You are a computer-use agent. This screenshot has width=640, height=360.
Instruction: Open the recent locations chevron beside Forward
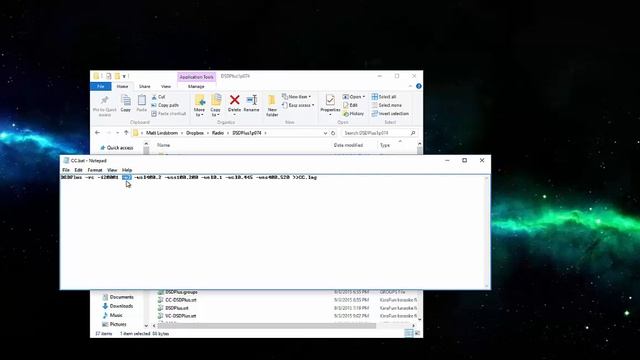pyautogui.click(x=118, y=133)
